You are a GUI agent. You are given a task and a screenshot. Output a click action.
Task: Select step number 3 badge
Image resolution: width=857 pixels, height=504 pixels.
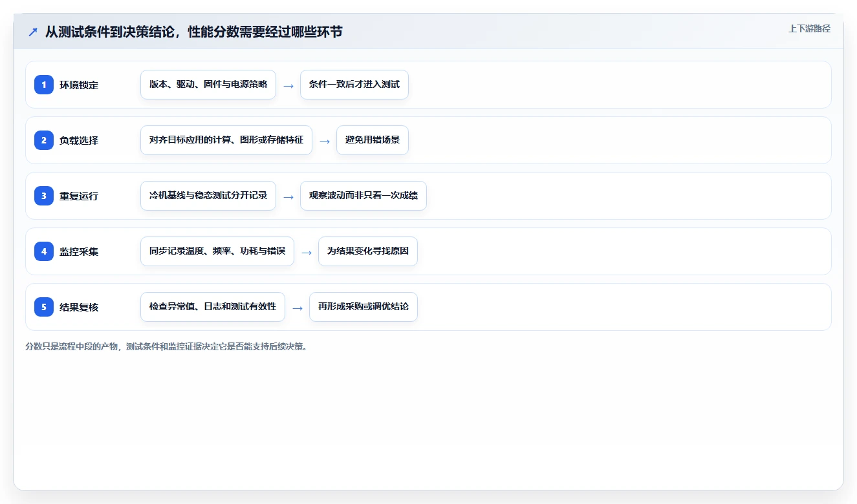point(44,196)
